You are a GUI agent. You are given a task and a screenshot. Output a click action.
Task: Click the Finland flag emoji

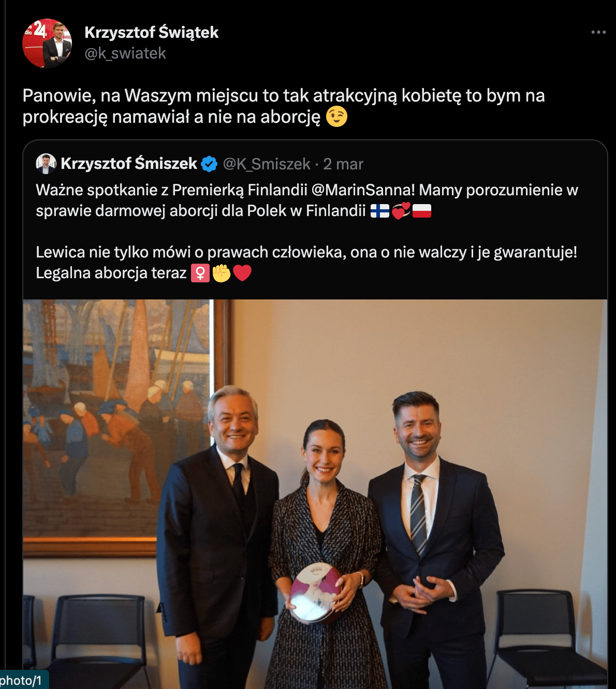[380, 211]
